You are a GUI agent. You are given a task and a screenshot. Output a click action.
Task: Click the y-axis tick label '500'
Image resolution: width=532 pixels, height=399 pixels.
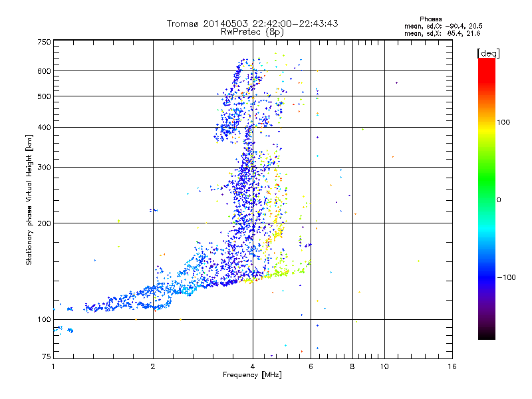coord(44,96)
